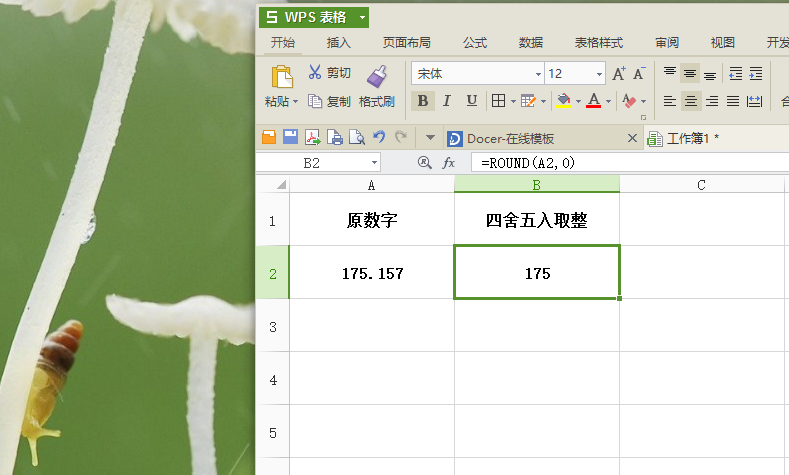789x475 pixels.
Task: Decrease indent icon
Action: tap(736, 73)
